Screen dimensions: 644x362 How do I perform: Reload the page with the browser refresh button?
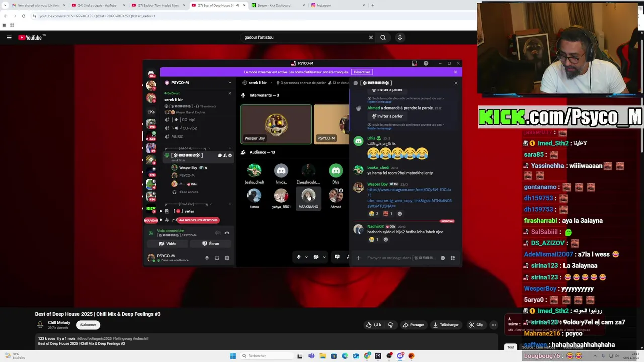click(23, 16)
